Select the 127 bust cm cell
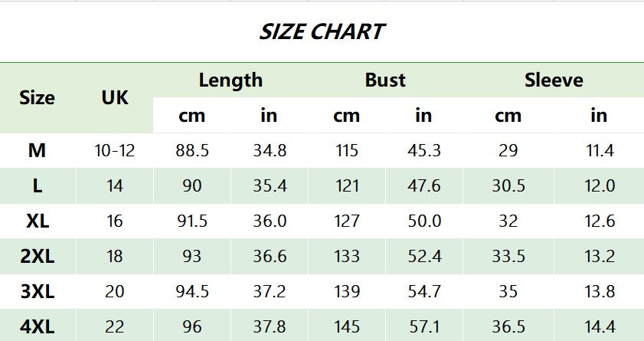Image resolution: width=644 pixels, height=341 pixels. (347, 221)
